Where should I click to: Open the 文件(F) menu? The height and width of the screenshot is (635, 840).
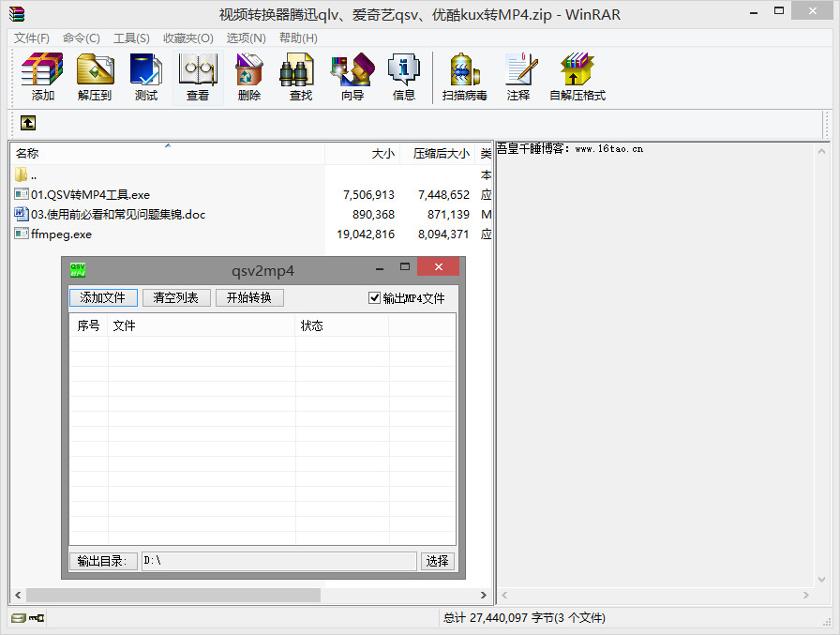point(32,38)
